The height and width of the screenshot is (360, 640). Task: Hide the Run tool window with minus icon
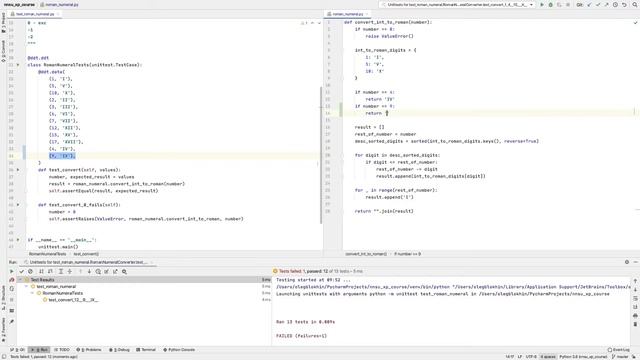click(635, 262)
